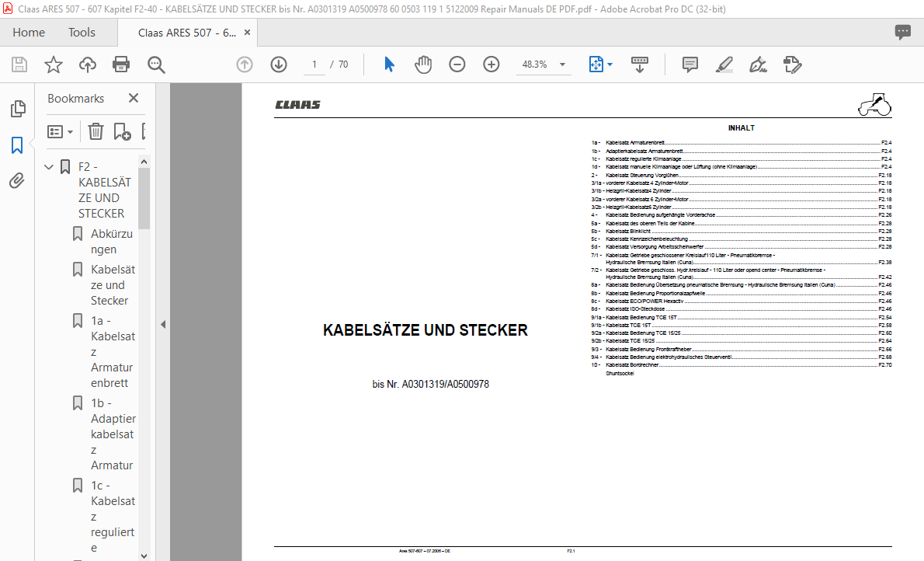
Task: Choose the Selection arrow tool
Action: 389,64
